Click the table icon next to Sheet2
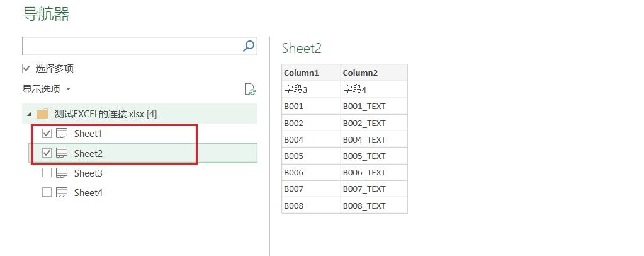Screen dimensions: 644x256 (62, 153)
